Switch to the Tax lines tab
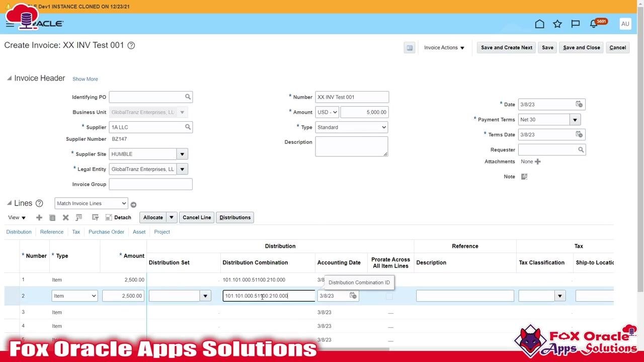644x362 pixels. pos(76,232)
